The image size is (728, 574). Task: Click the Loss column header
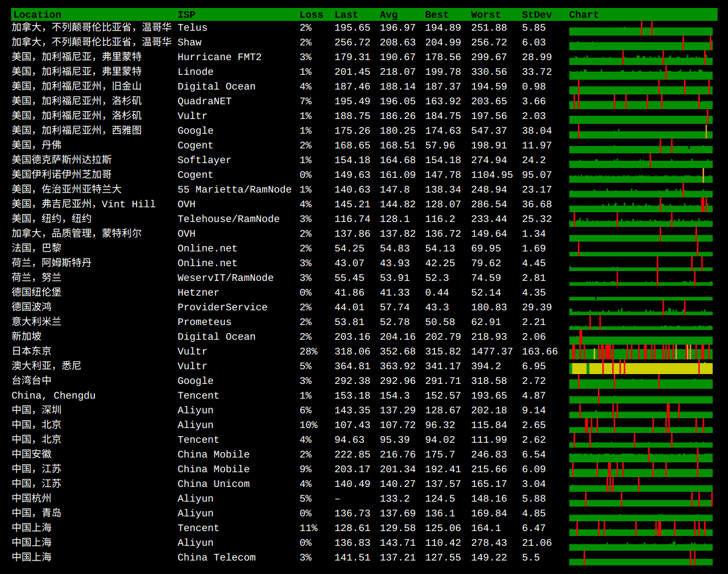[311, 15]
